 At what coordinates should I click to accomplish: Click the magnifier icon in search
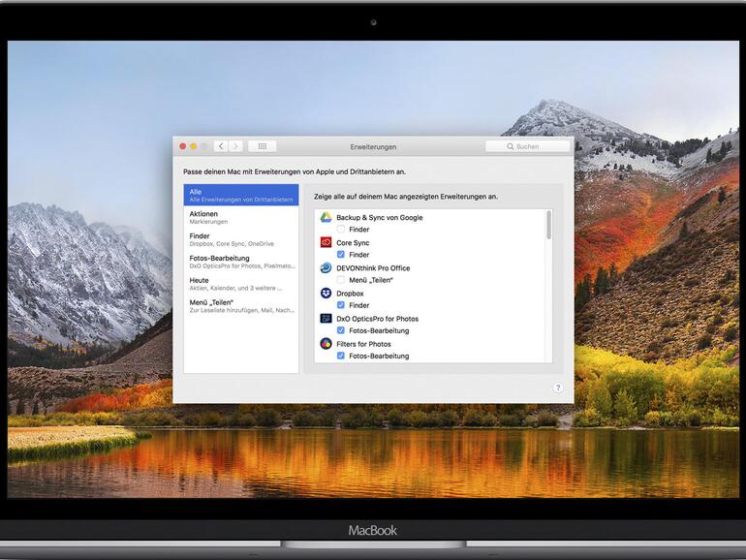coord(510,146)
